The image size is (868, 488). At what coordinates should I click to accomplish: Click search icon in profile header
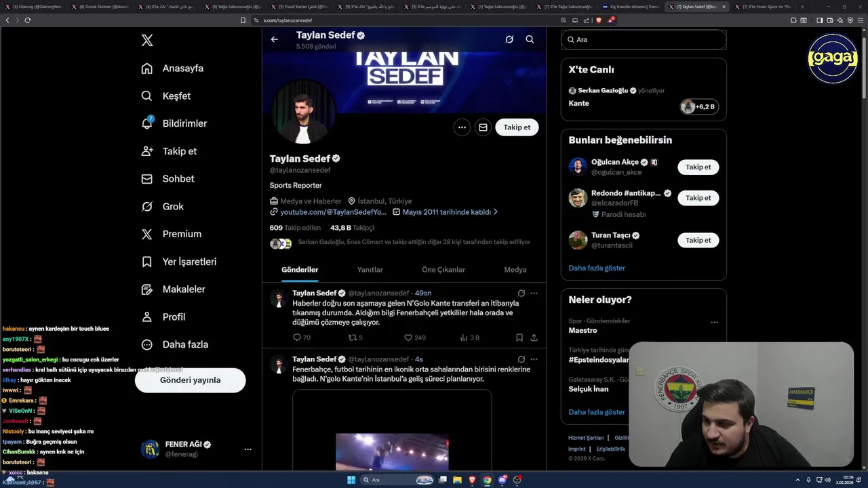coord(530,39)
